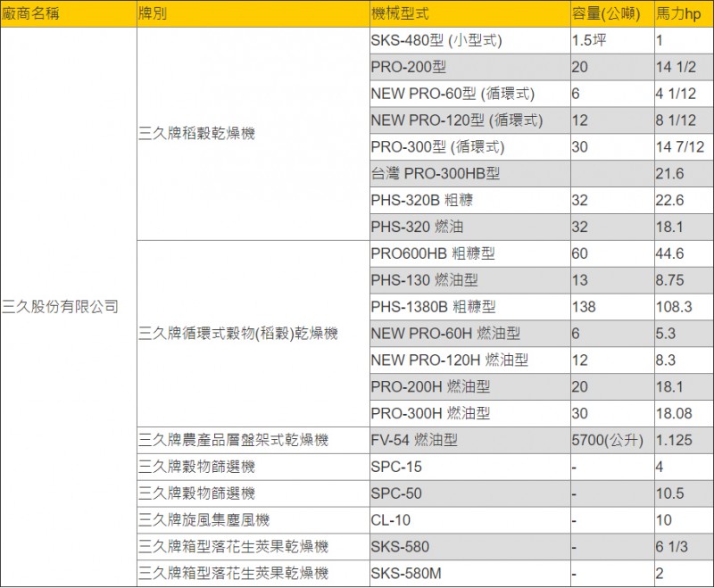Viewport: 714px width, 588px height.
Task: Click the horsepower value 8.75
Action: (684, 280)
